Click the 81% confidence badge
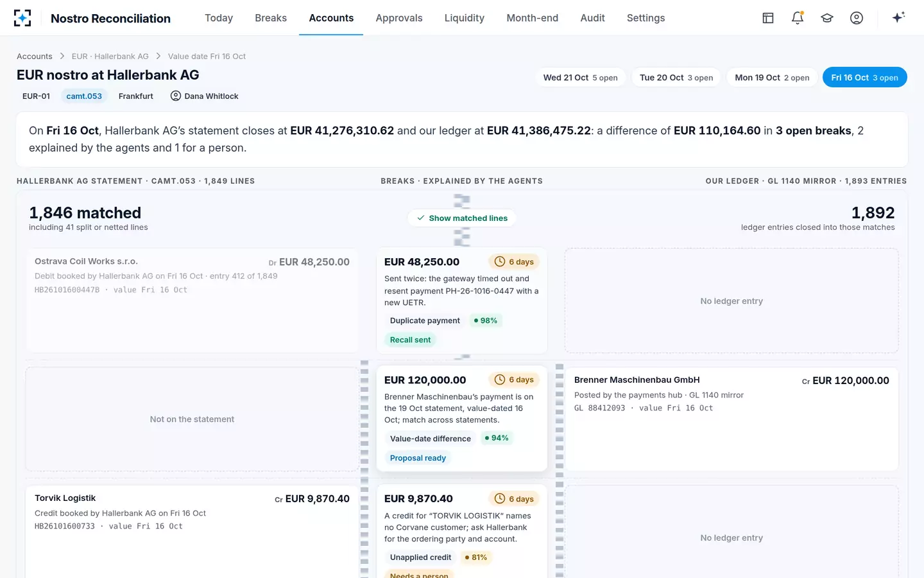924x578 pixels. 476,557
